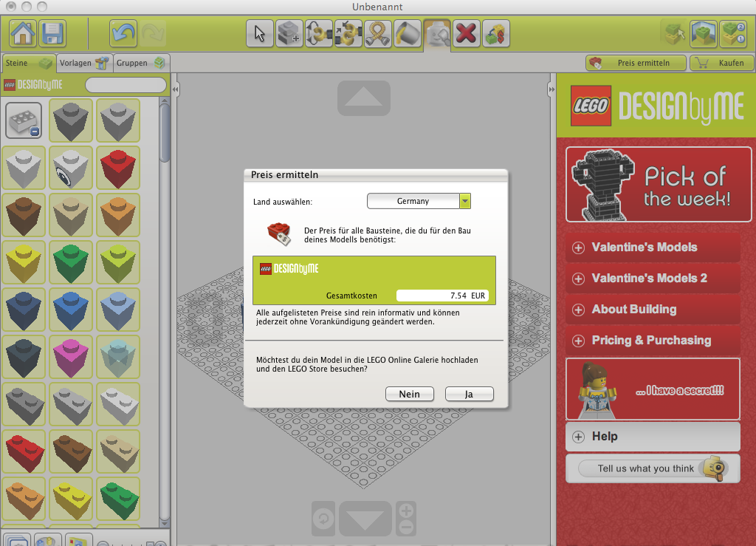Expand the Valentine's Models section

[x=653, y=247]
